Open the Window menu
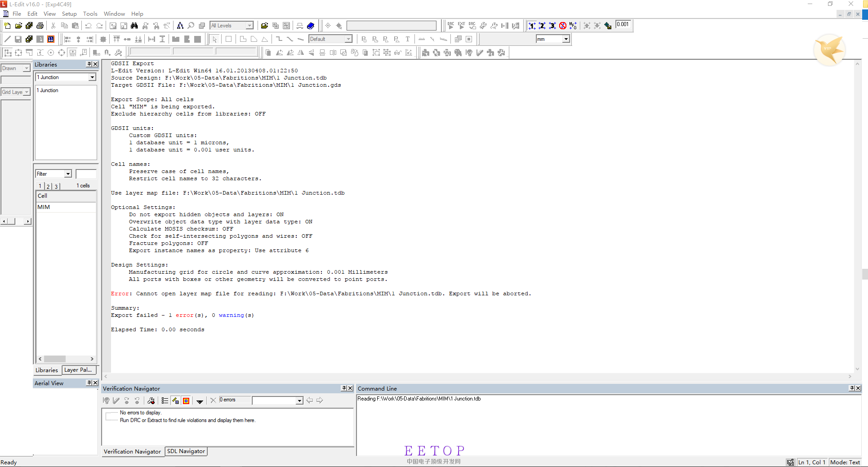This screenshot has width=868, height=467. (x=114, y=14)
